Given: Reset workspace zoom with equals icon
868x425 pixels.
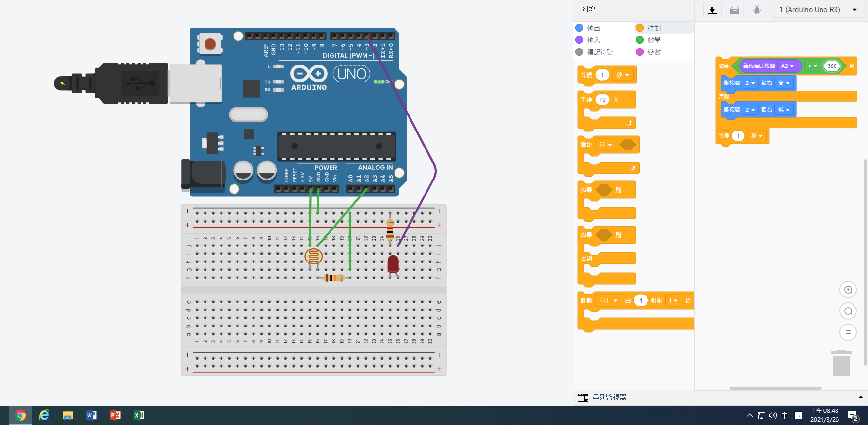Looking at the screenshot, I should point(848,332).
